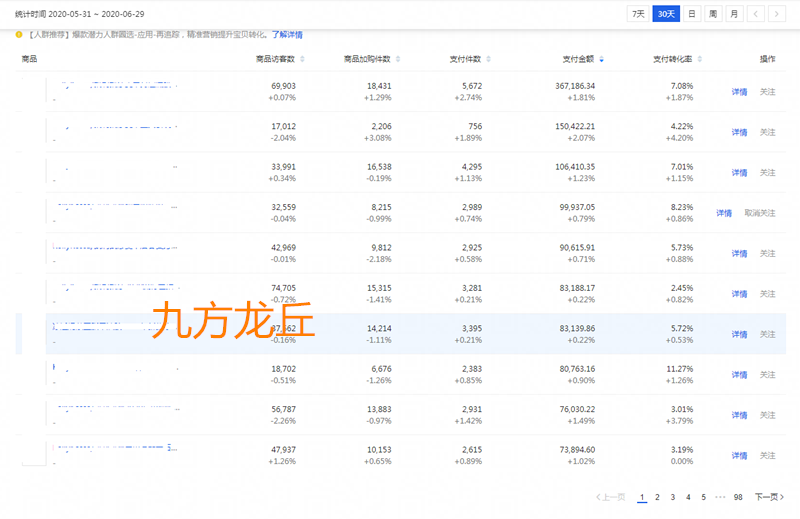This screenshot has width=800, height=519.
Task: Click visitor count 69,903 cell
Action: [x=283, y=86]
